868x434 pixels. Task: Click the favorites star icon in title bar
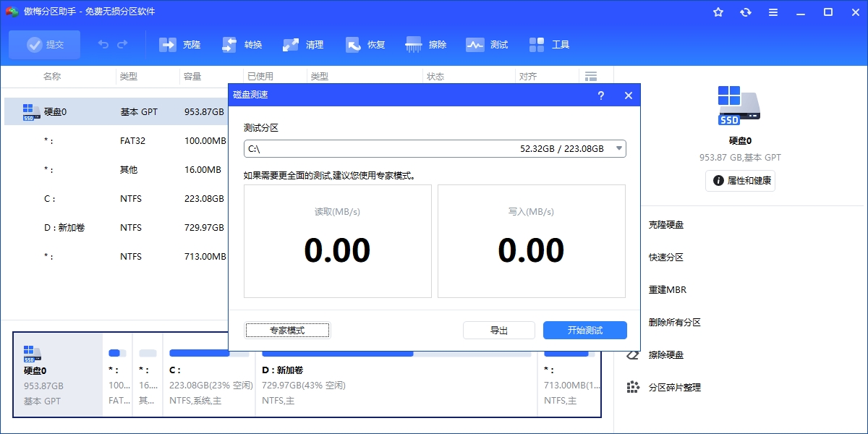[x=718, y=12]
